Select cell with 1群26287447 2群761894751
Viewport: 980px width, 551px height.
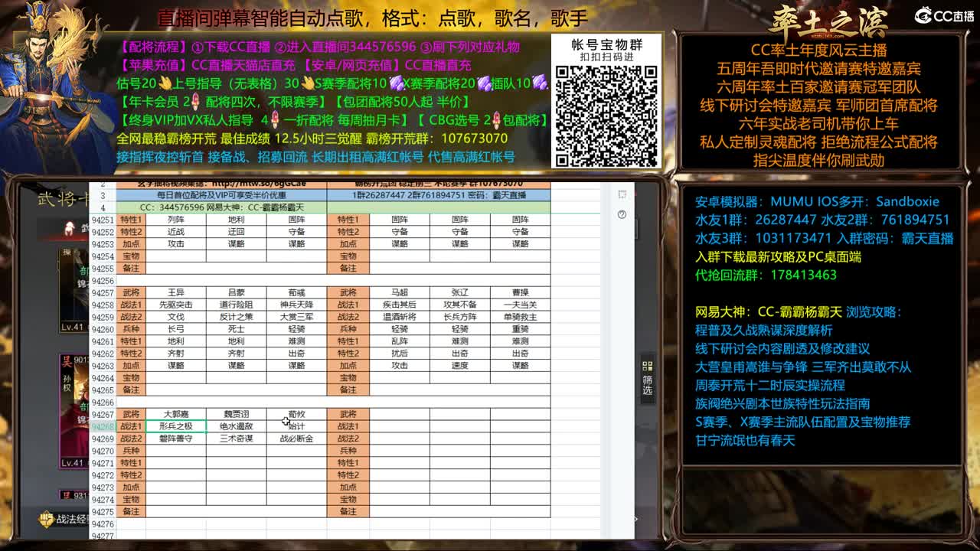439,195
